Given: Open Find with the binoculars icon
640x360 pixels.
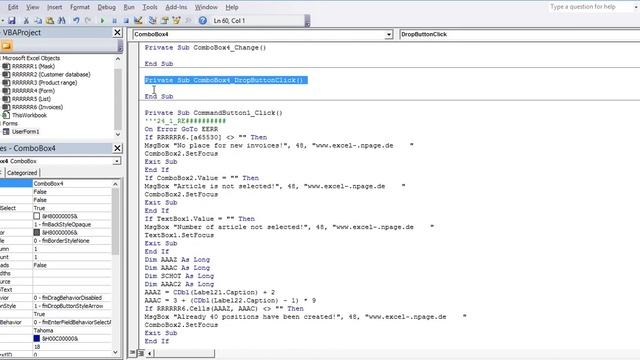Looking at the screenshot, I should (x=62, y=20).
